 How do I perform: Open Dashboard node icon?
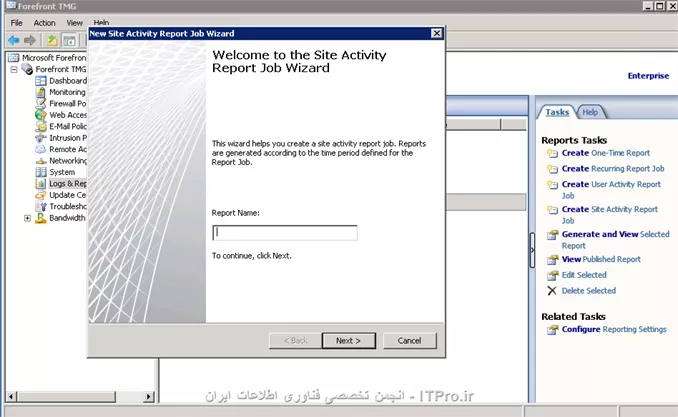tap(41, 81)
